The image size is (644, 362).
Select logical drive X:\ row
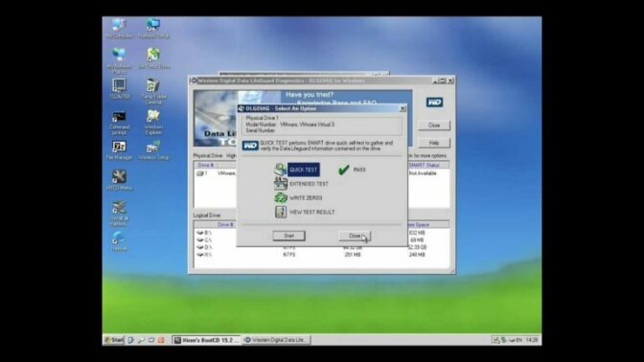pos(322,255)
